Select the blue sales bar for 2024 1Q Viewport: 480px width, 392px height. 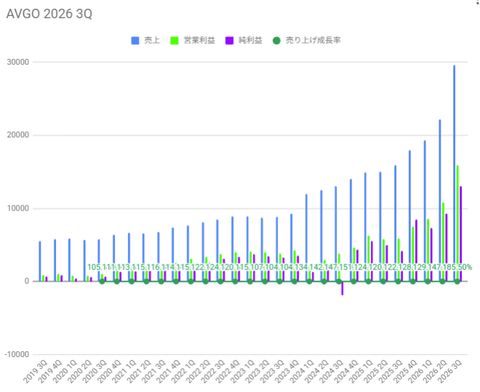click(306, 238)
